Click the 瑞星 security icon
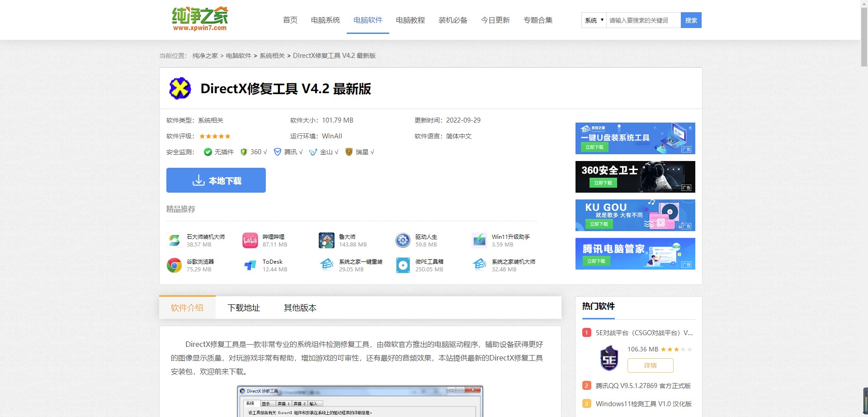Screen dimensions: 868x417 [349, 152]
